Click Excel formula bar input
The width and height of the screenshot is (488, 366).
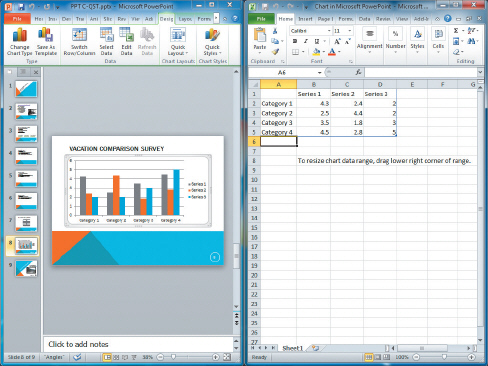421,72
